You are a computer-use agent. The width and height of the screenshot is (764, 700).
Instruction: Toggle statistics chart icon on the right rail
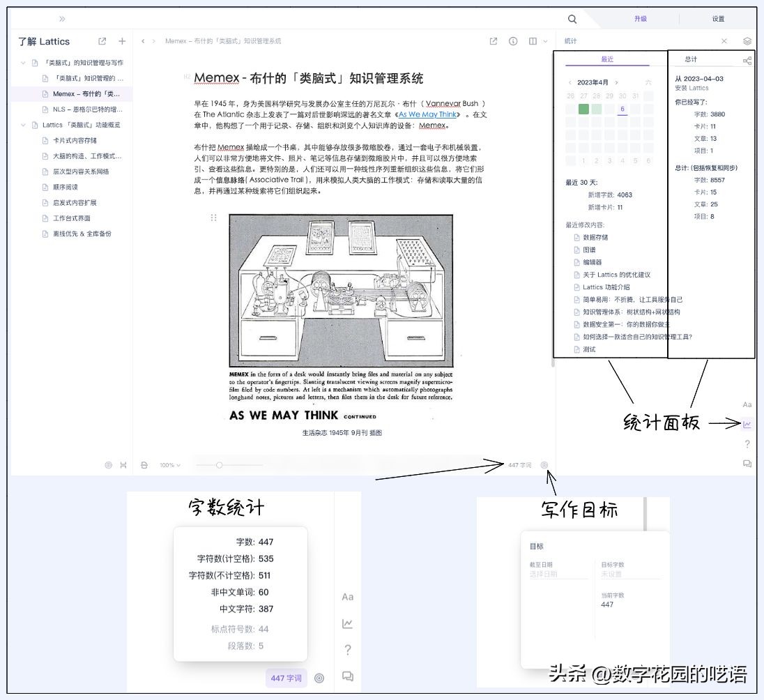pyautogui.click(x=747, y=425)
